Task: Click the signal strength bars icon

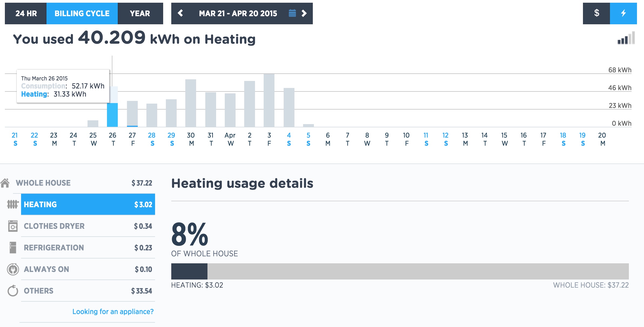Action: (626, 38)
